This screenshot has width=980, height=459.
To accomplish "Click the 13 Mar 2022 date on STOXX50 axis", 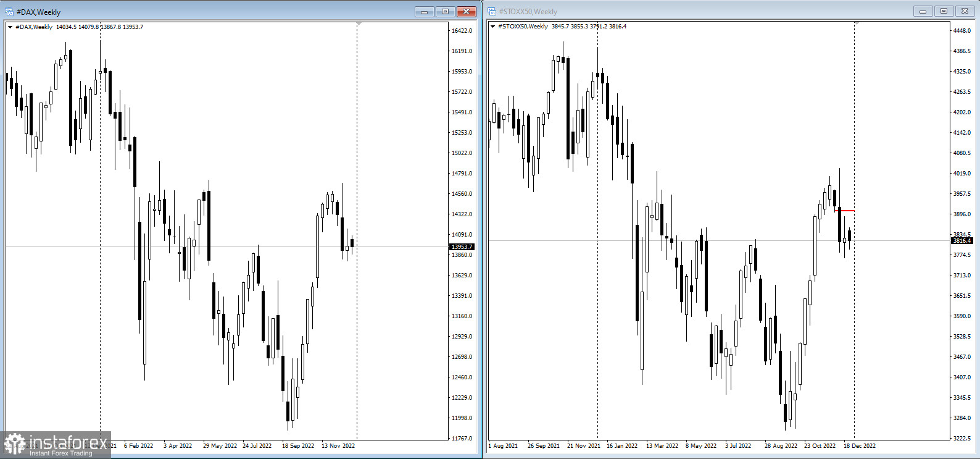I will 662,446.
